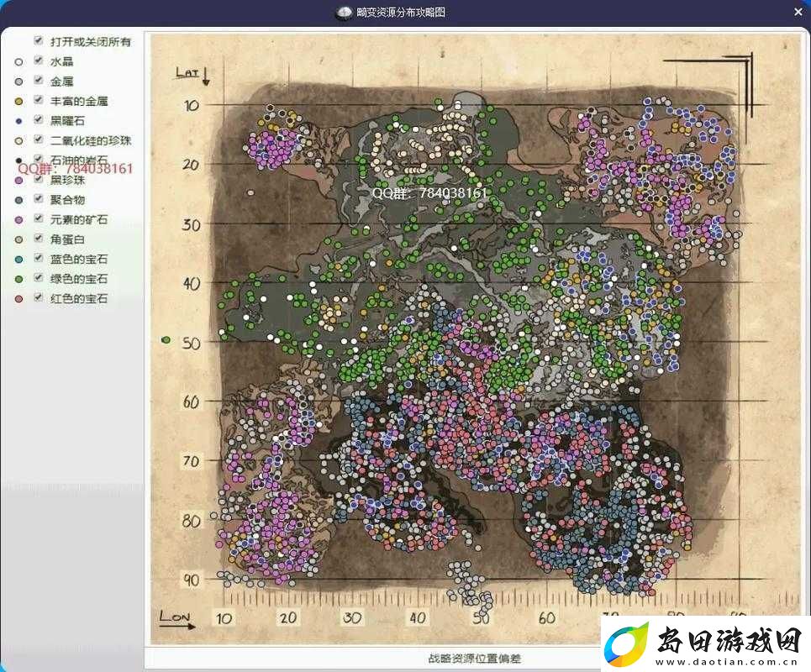Click the 畸变资源分布攻略图 title text
The width and height of the screenshot is (811, 672).
(401, 13)
